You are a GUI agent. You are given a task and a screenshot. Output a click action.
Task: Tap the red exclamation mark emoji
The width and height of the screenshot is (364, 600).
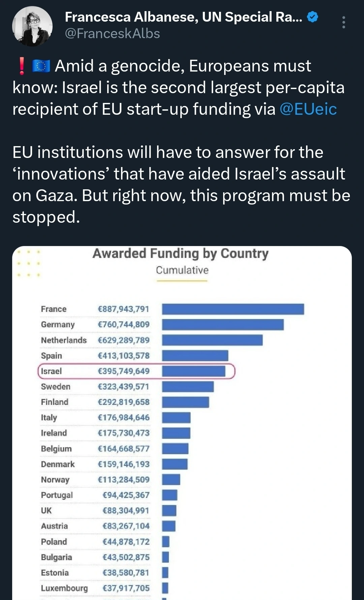[22, 66]
